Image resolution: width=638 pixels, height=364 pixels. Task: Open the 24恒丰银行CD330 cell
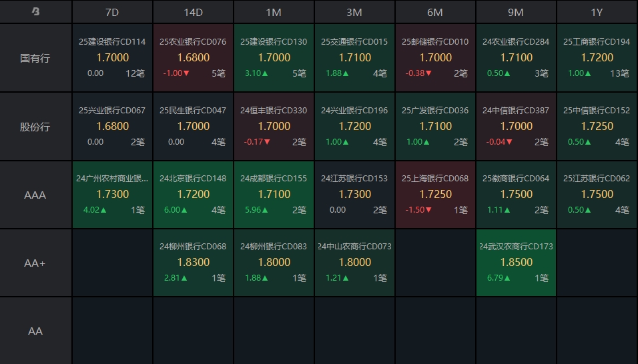(274, 127)
